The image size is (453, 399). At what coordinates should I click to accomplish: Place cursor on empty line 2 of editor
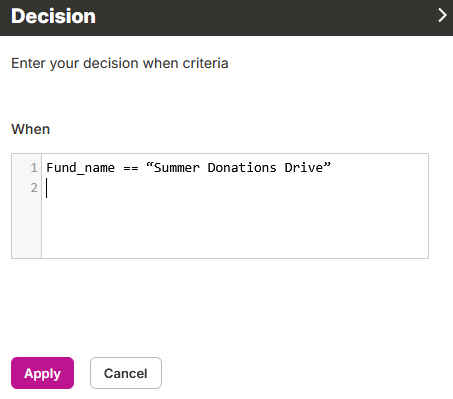point(235,188)
